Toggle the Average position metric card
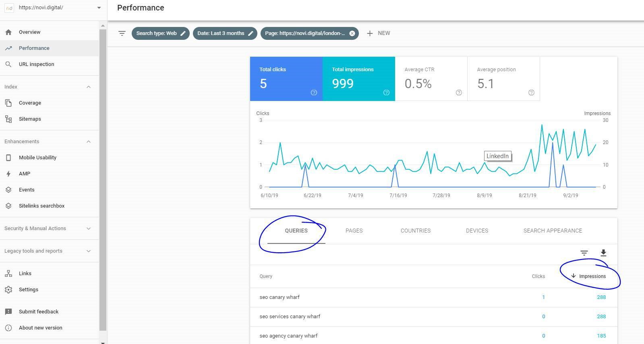This screenshot has height=344, width=644. (x=503, y=79)
